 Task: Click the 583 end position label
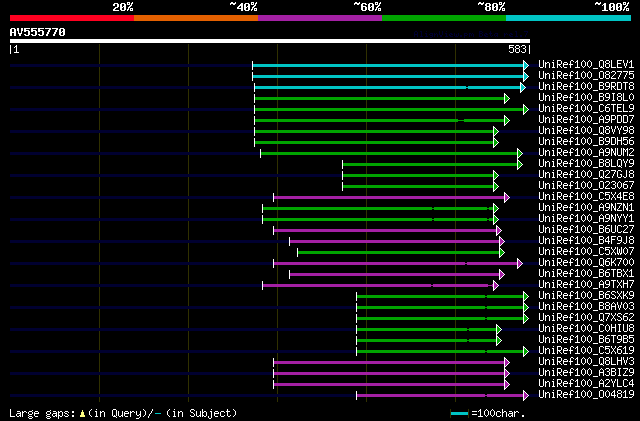coord(517,49)
